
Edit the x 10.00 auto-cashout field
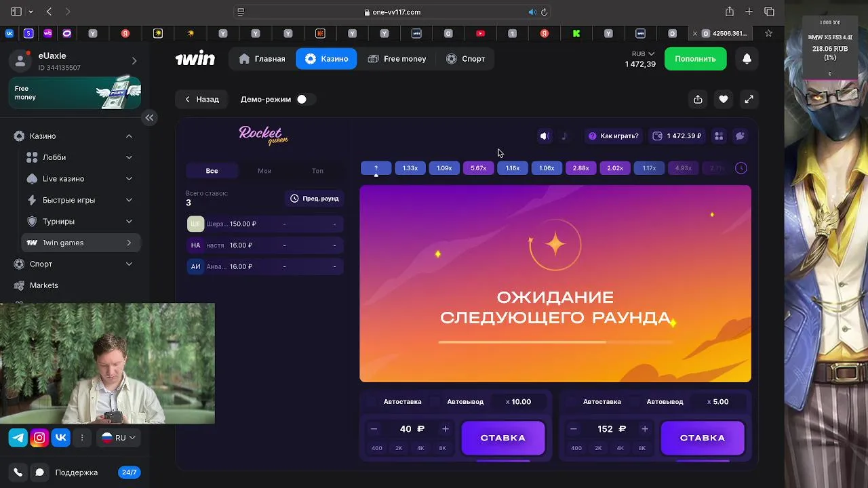pyautogui.click(x=519, y=402)
